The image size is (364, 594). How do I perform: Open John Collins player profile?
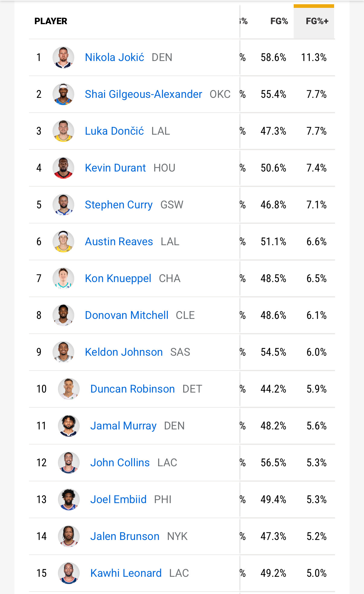click(120, 463)
